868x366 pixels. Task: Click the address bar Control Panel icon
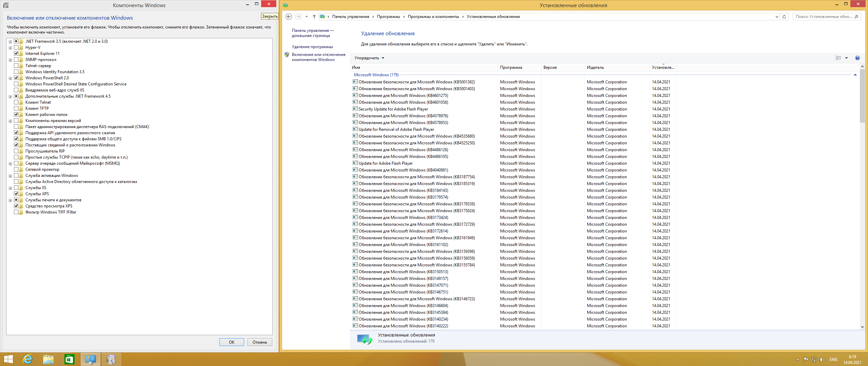(322, 17)
